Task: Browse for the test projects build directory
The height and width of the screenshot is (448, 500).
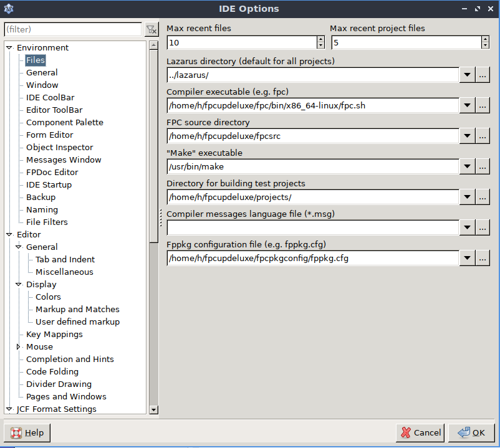Action: [482, 197]
